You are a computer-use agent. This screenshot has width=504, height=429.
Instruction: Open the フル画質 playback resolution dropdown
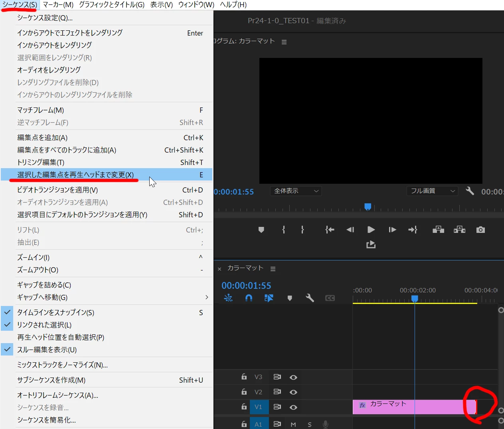click(433, 191)
